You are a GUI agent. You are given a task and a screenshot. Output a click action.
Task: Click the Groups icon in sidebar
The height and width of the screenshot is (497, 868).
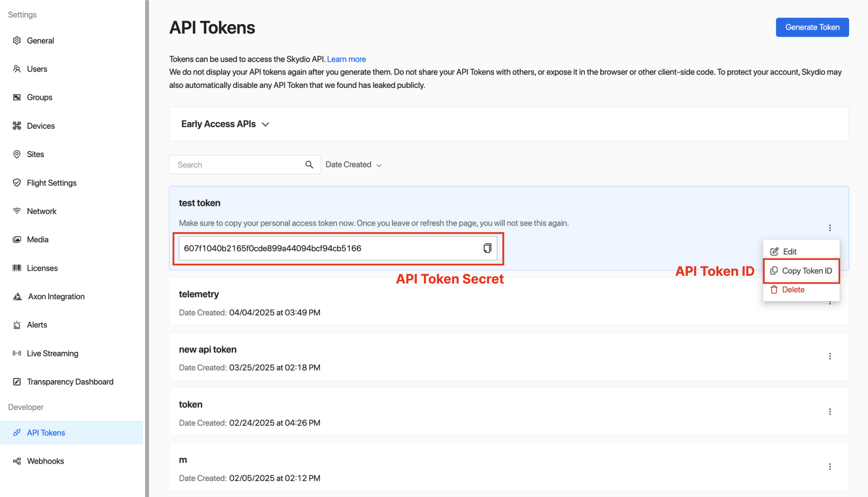tap(17, 97)
